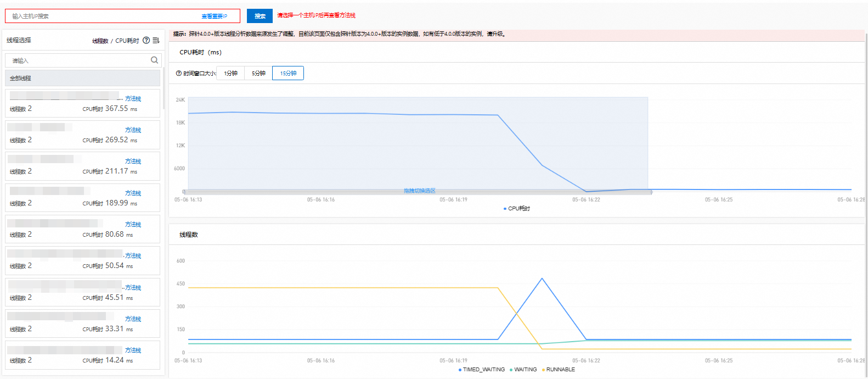Toggle the RUNNABLE legend series
The image size is (868, 379).
pyautogui.click(x=559, y=370)
